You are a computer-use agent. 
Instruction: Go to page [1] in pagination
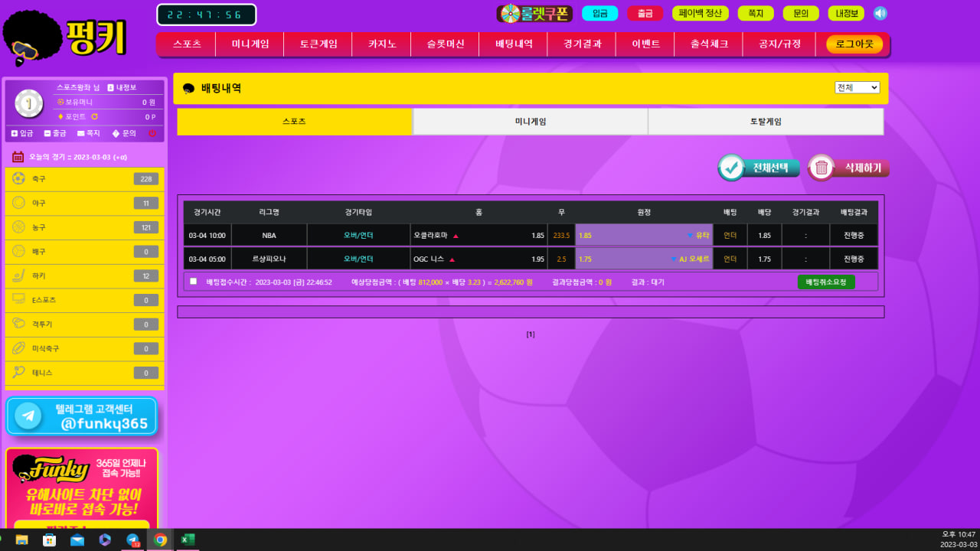(531, 334)
